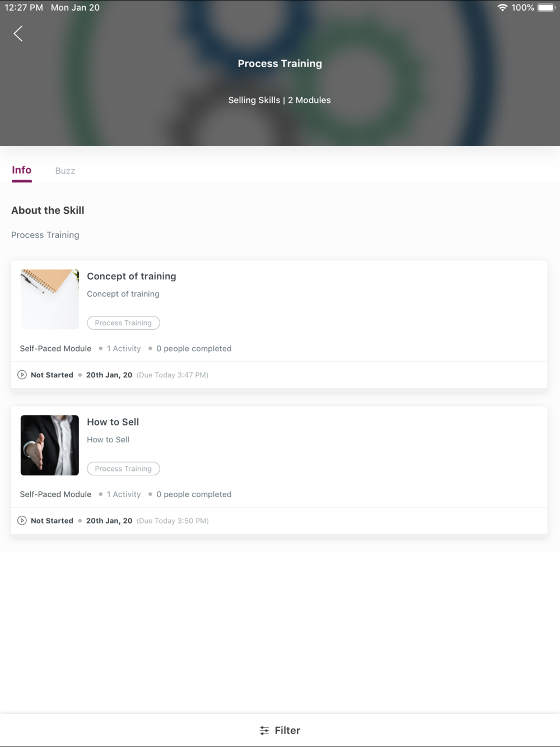Tap the About the Skill heading

click(x=48, y=211)
